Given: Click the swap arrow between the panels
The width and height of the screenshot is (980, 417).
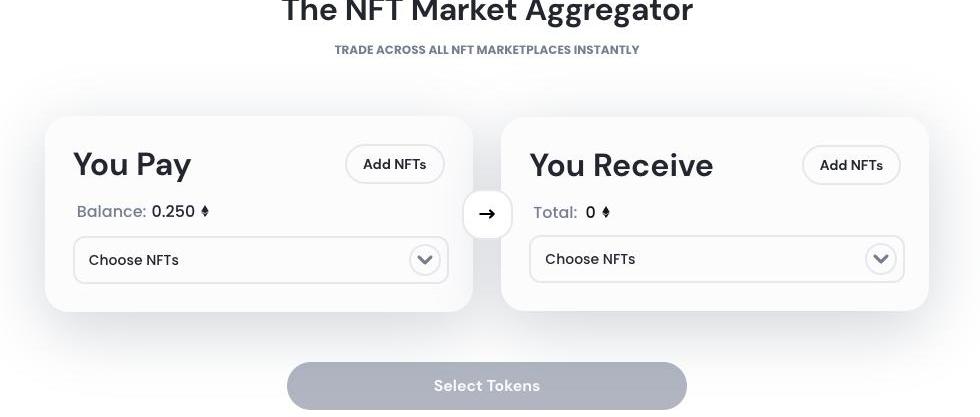Looking at the screenshot, I should pyautogui.click(x=487, y=214).
